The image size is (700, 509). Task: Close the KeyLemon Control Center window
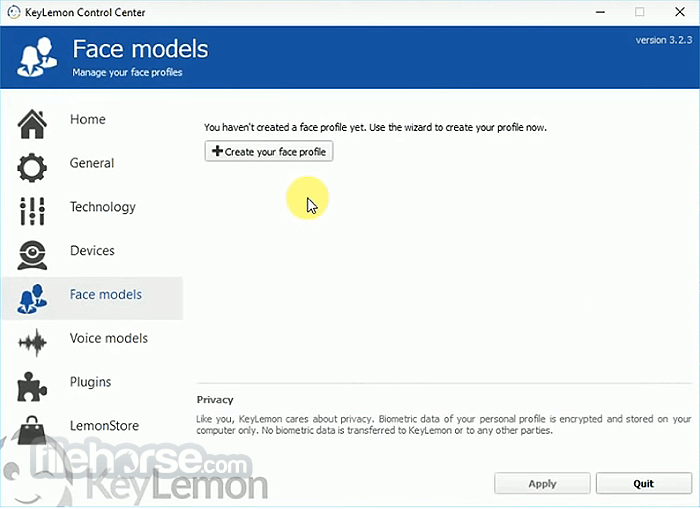coord(680,12)
